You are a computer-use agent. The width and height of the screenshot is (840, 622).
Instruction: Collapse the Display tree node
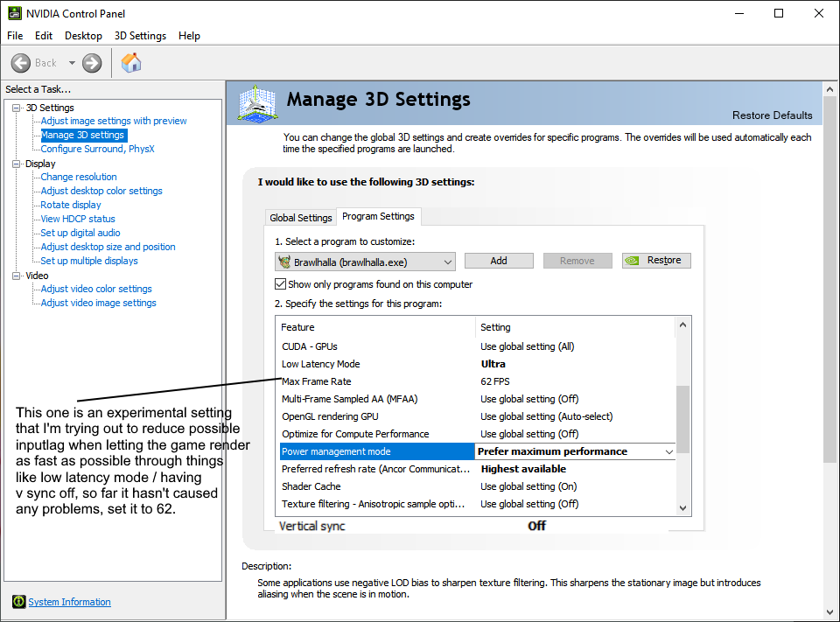point(16,164)
